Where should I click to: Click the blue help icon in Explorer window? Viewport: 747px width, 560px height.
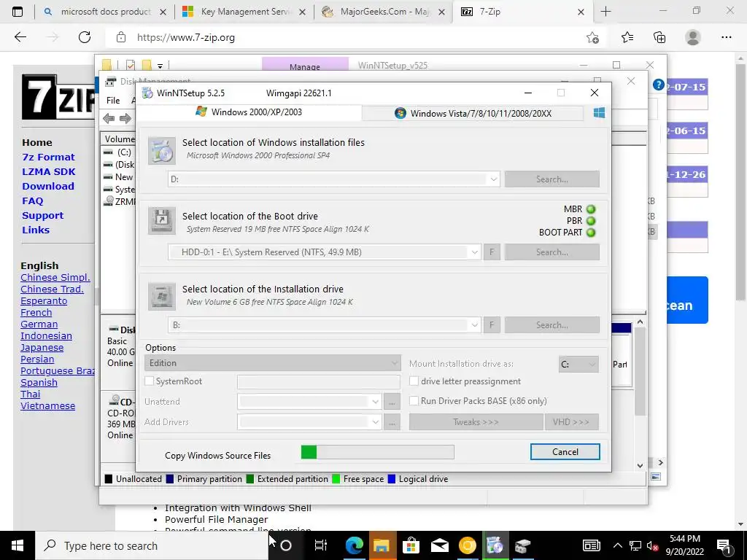coord(659,85)
